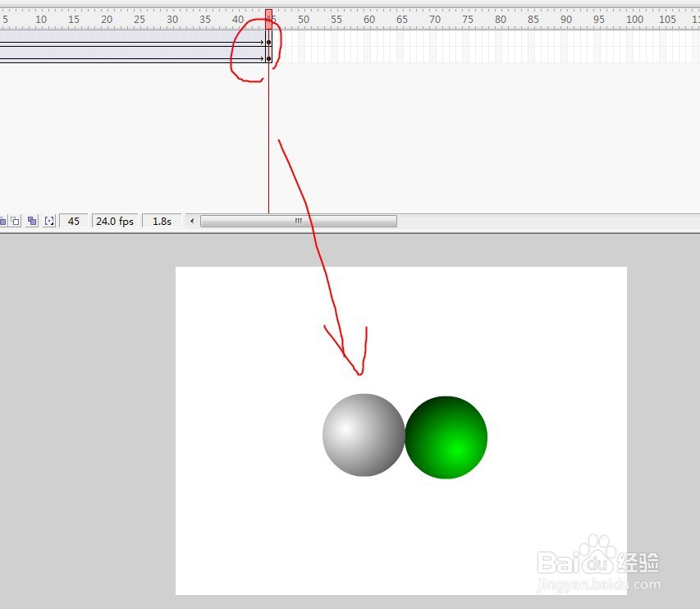Click the red playhead at frame 45
This screenshot has height=609, width=700.
268,20
